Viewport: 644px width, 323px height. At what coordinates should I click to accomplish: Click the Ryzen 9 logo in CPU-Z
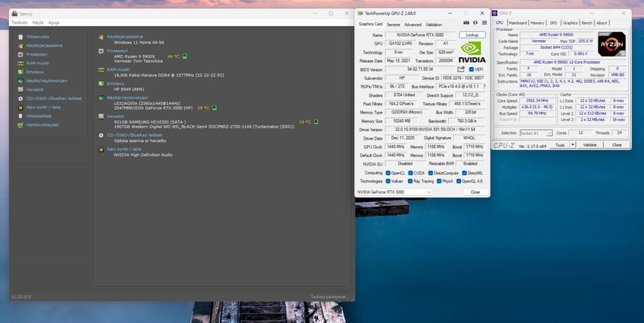tap(612, 44)
